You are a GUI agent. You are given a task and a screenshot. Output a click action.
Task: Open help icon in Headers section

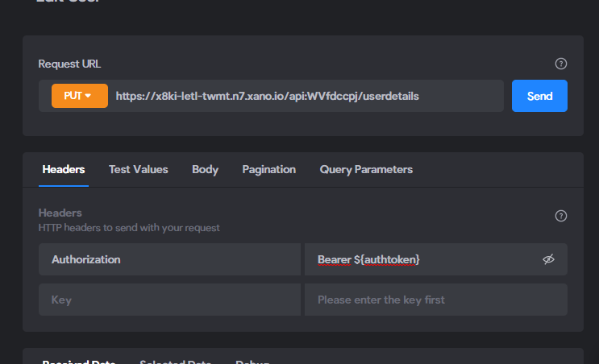561,216
